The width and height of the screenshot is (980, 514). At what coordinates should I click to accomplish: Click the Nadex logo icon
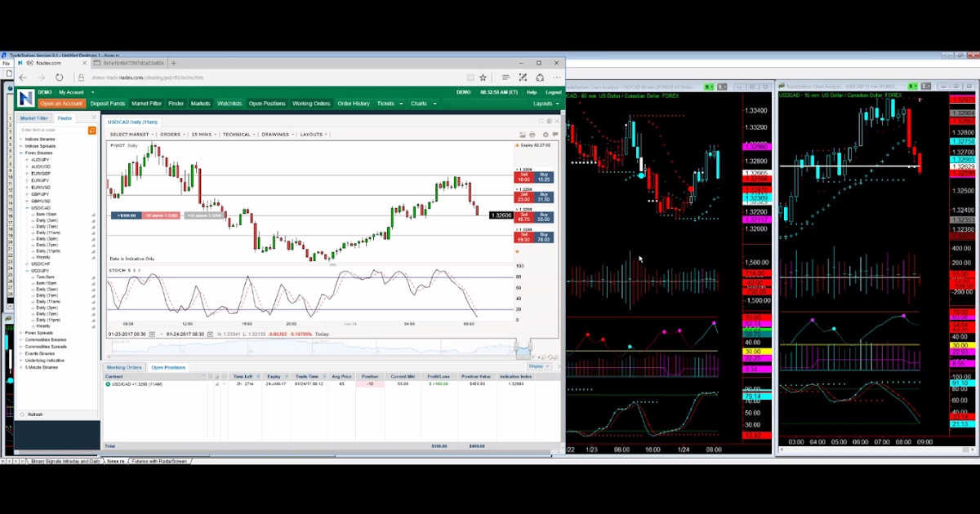point(26,99)
